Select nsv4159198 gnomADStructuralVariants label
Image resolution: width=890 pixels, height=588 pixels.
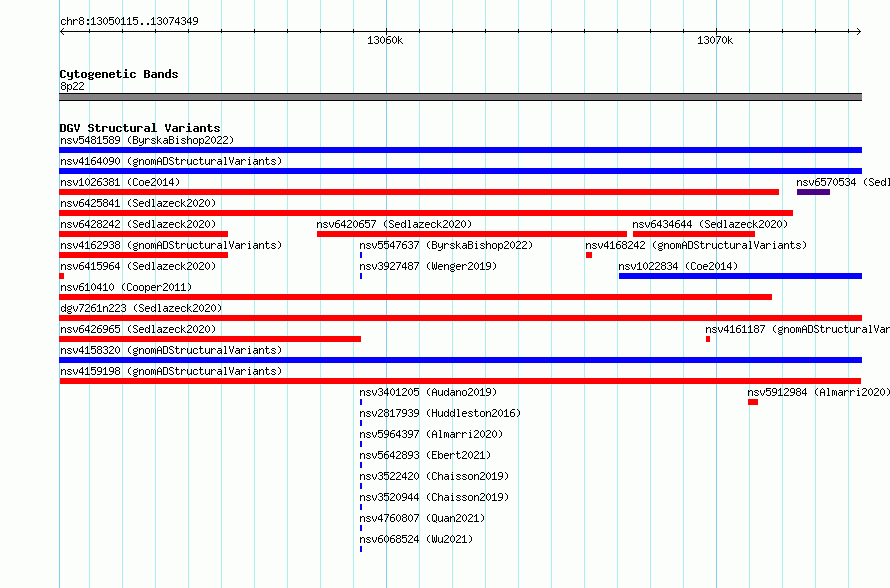pos(171,371)
